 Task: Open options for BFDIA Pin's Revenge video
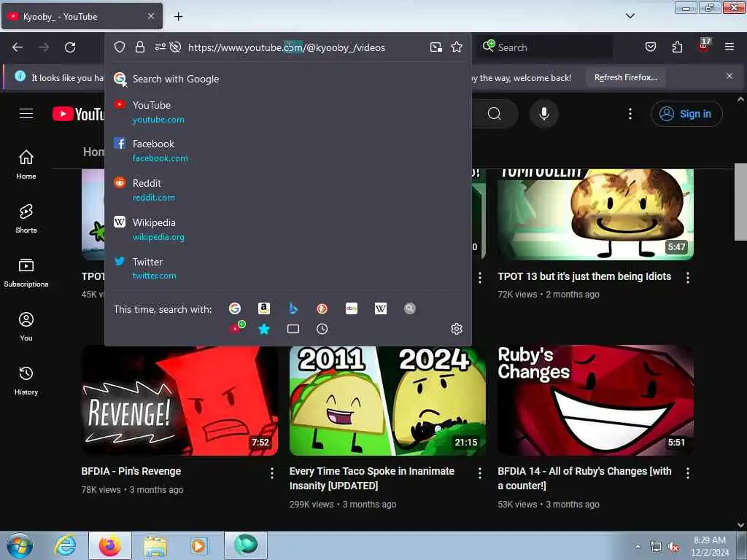pos(271,472)
